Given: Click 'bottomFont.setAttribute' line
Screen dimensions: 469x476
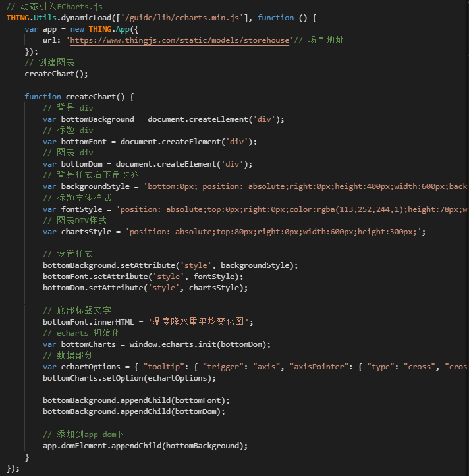Looking at the screenshot, I should point(143,277).
